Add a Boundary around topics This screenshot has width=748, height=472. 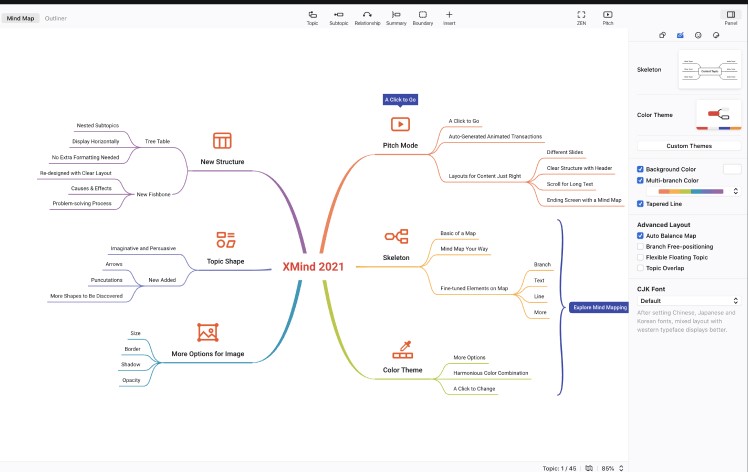point(423,18)
